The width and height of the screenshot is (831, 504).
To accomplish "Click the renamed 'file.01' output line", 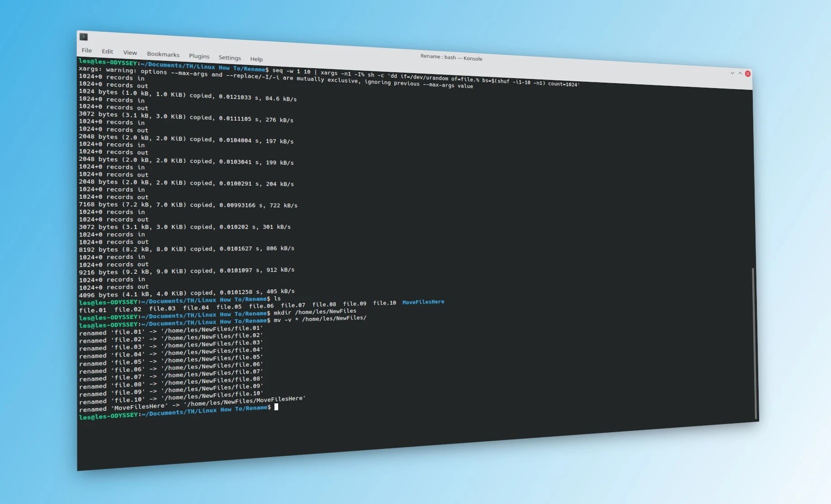I will 171,331.
